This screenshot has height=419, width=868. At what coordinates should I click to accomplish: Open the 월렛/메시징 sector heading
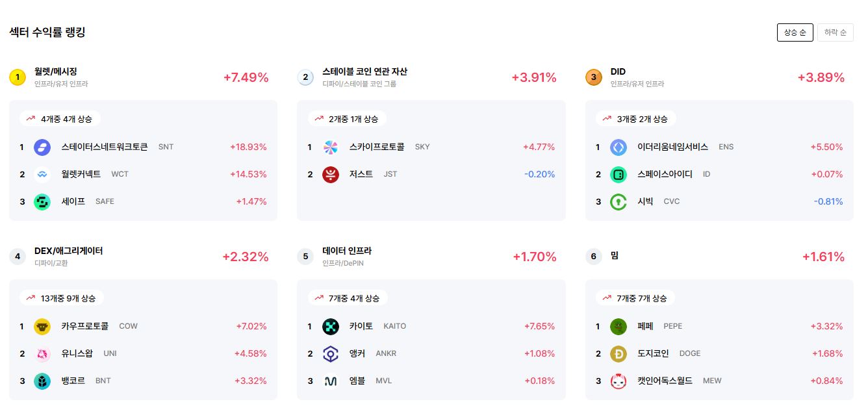pos(56,71)
